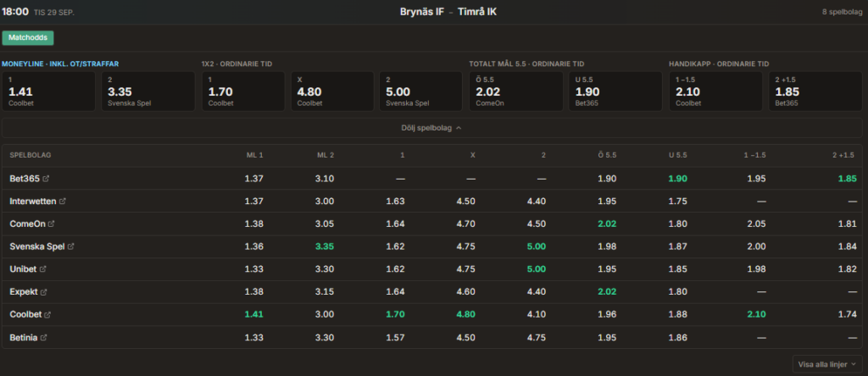Select 1X2 draw card 4.80 Coolbet
868x376 pixels.
(x=332, y=91)
